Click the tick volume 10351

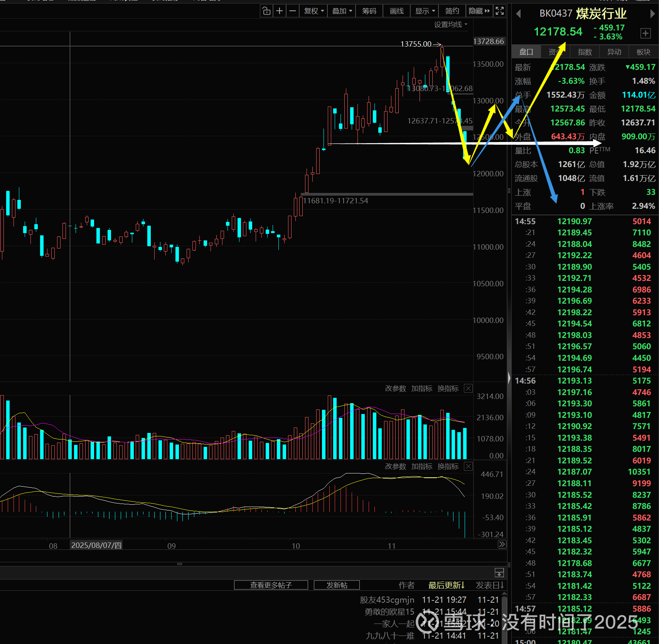point(639,472)
